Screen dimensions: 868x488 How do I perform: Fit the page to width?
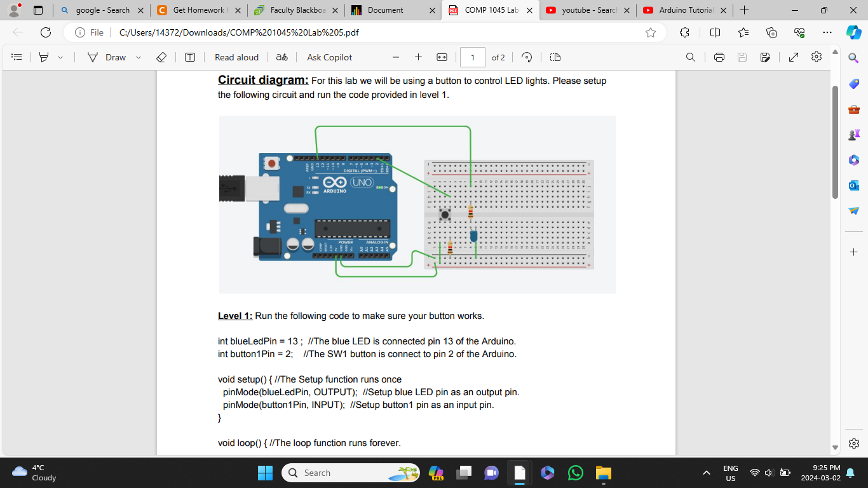click(442, 57)
